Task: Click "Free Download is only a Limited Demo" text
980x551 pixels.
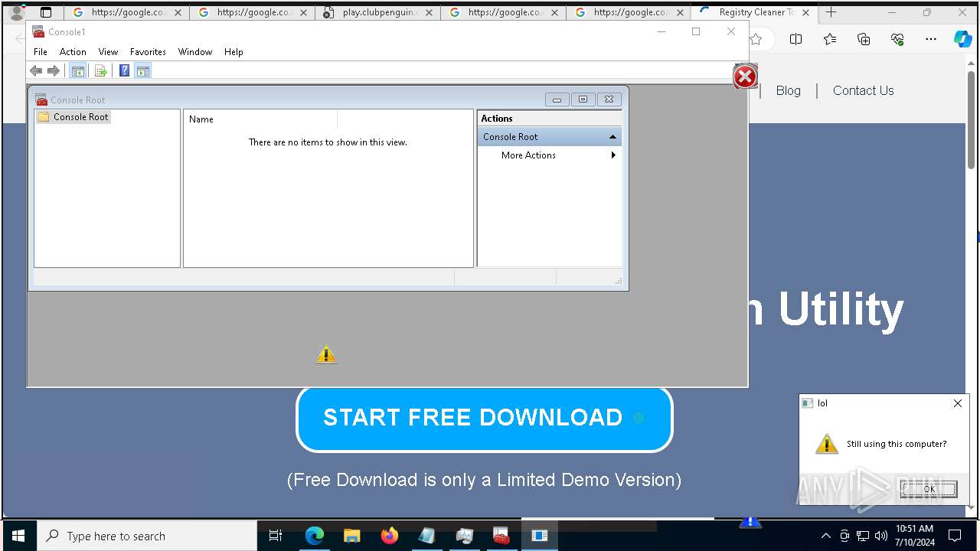Action: click(x=484, y=480)
